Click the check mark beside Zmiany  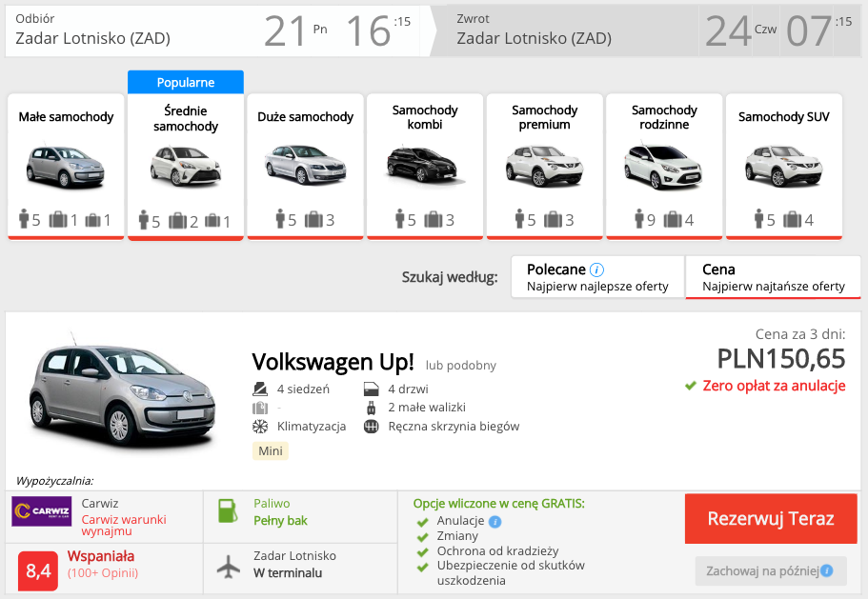pos(423,537)
